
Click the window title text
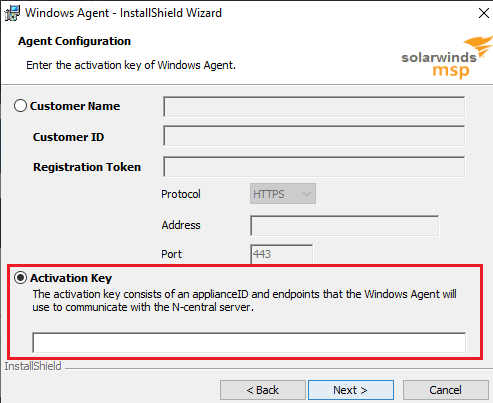[x=123, y=13]
